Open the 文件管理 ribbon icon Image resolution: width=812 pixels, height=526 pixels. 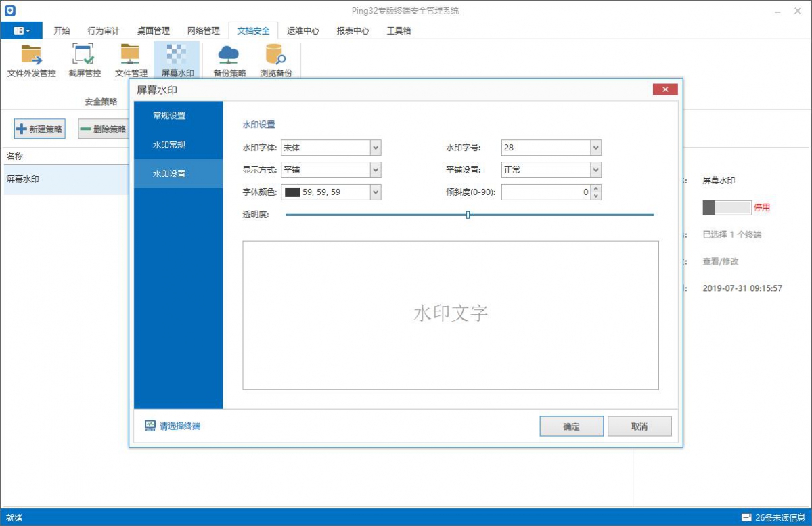point(130,56)
